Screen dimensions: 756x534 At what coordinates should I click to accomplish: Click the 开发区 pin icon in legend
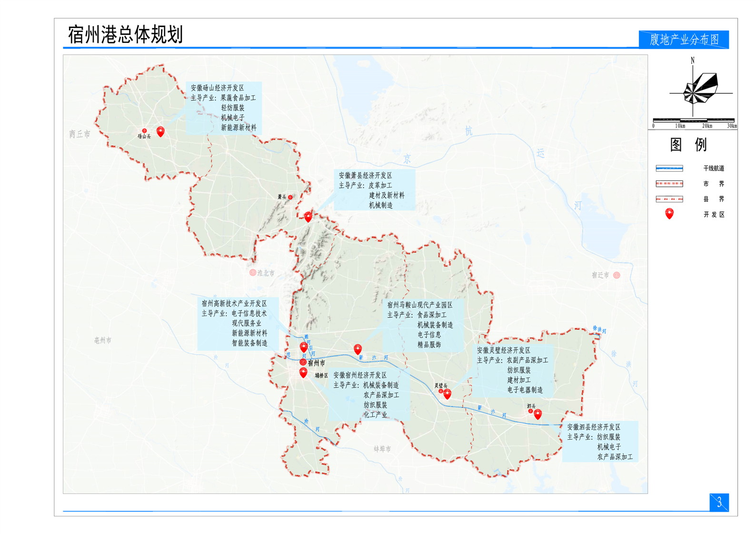[x=669, y=214]
